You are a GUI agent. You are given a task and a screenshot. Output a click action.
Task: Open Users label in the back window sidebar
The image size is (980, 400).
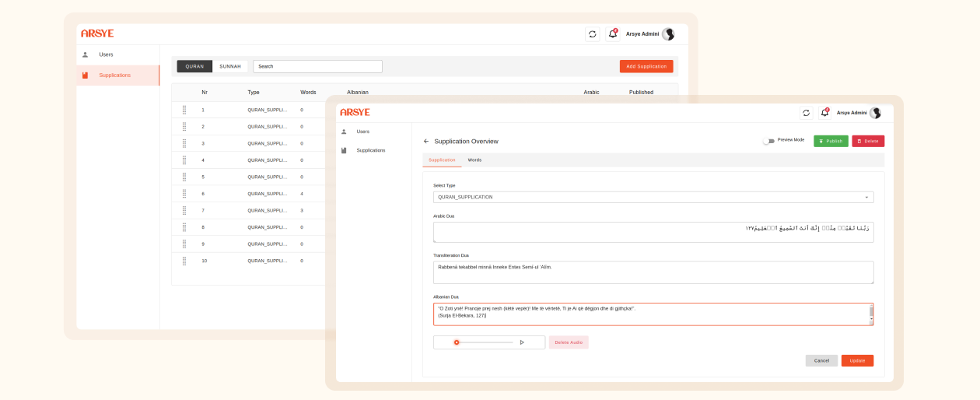point(106,54)
